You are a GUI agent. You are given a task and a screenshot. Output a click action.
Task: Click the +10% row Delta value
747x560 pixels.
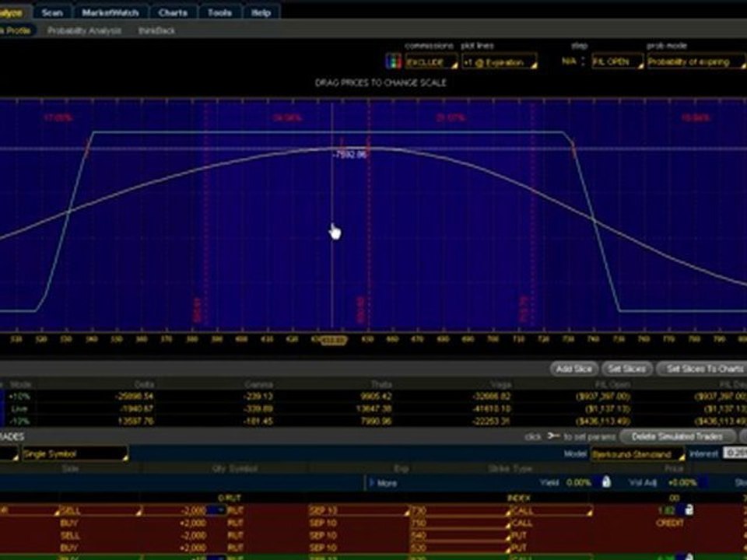[x=135, y=396]
